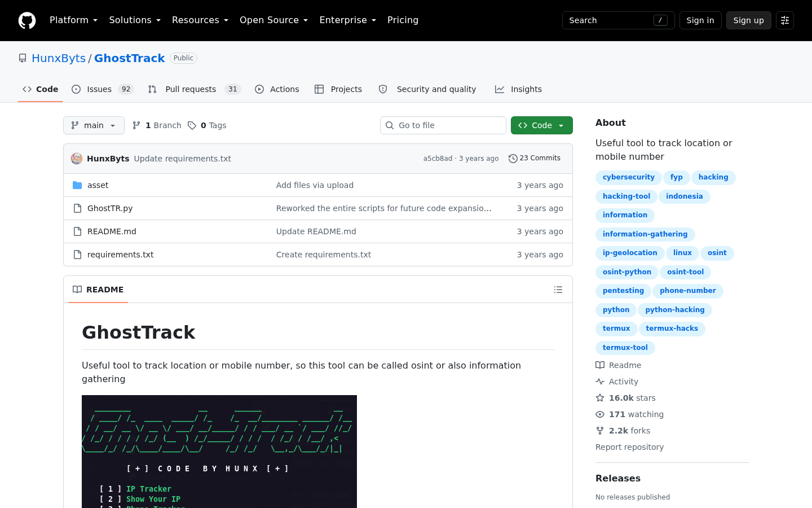The image size is (812, 508).
Task: Select the README tab header
Action: (x=98, y=290)
